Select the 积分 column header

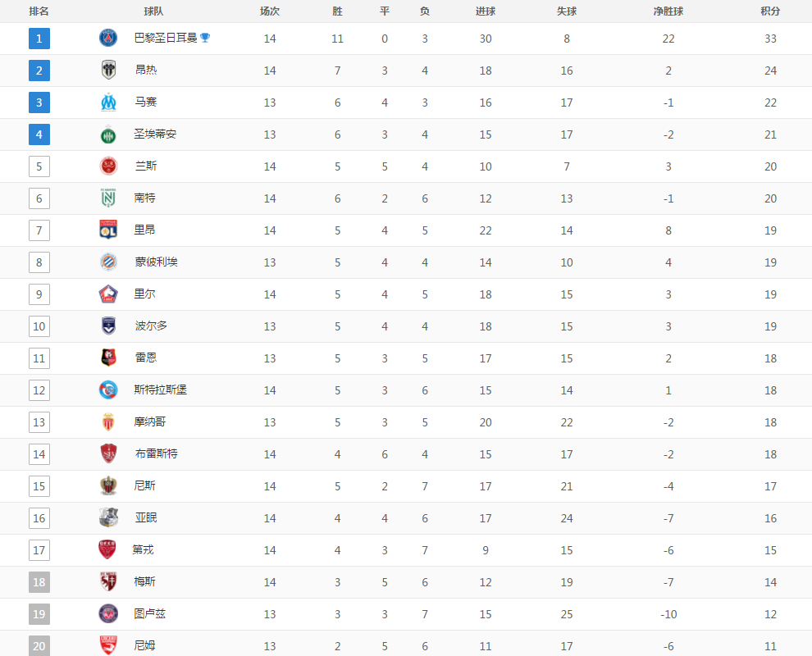coord(770,11)
